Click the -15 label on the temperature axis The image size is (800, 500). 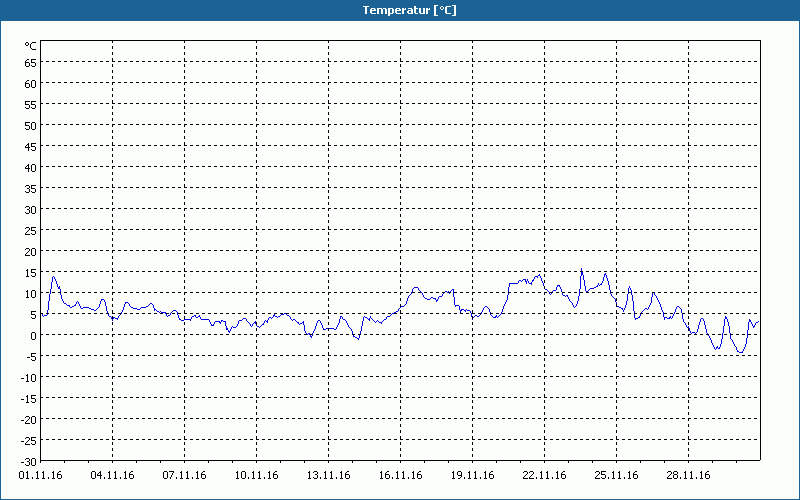coord(28,399)
